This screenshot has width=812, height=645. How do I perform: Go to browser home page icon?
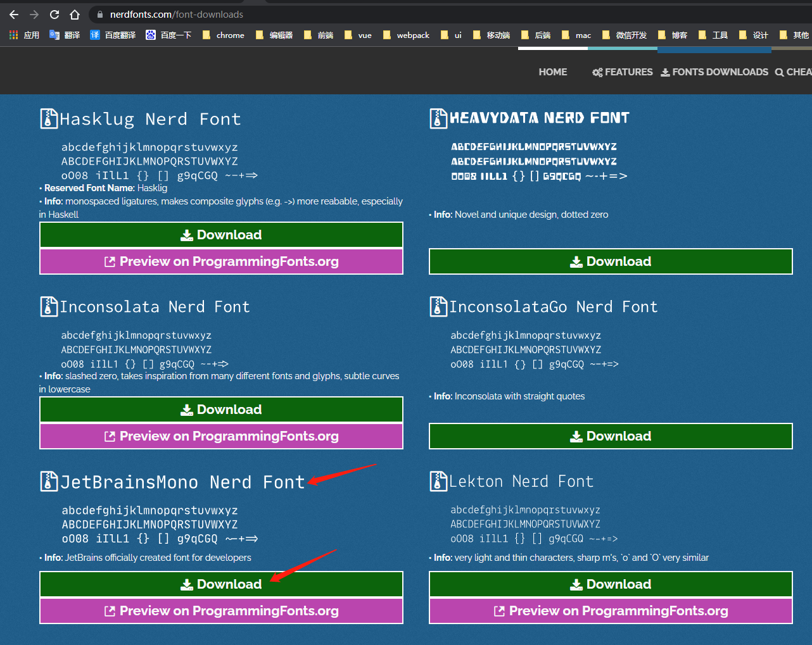pos(75,15)
